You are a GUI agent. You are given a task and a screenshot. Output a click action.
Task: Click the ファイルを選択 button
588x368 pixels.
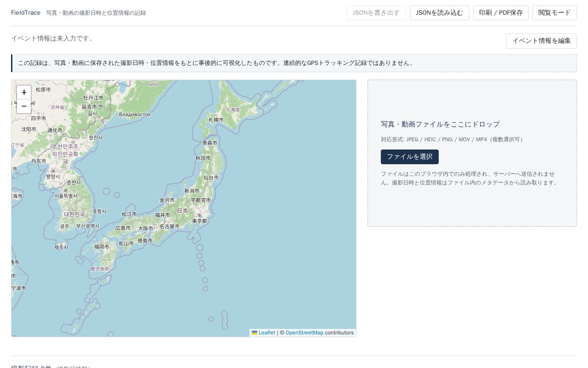coord(410,157)
